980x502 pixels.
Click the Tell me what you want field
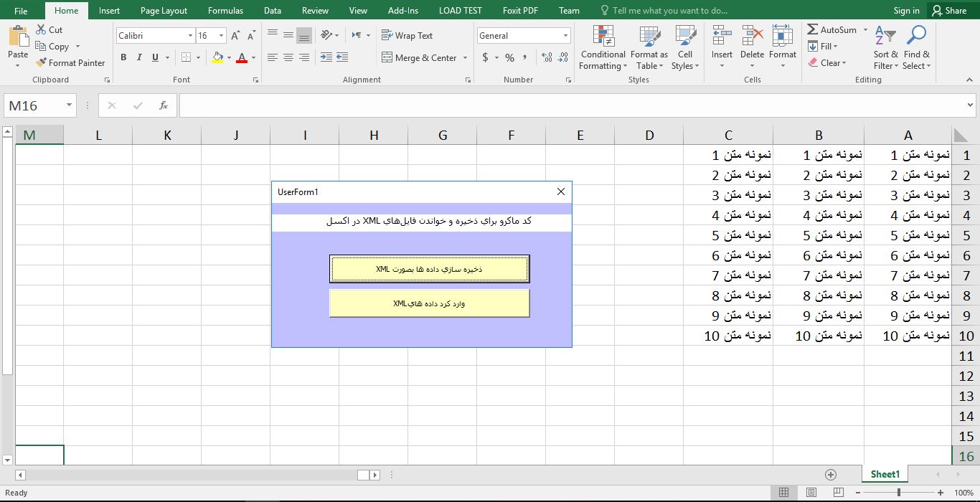[664, 11]
